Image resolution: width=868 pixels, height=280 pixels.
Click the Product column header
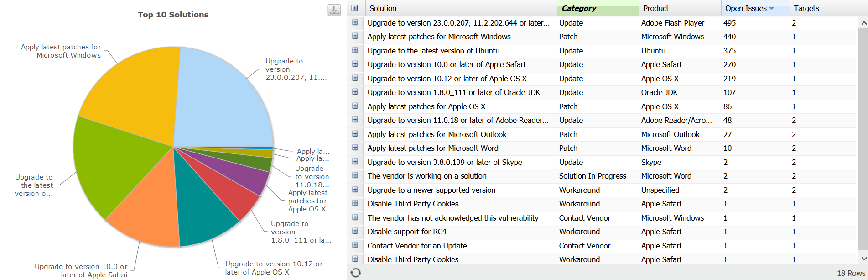[656, 8]
